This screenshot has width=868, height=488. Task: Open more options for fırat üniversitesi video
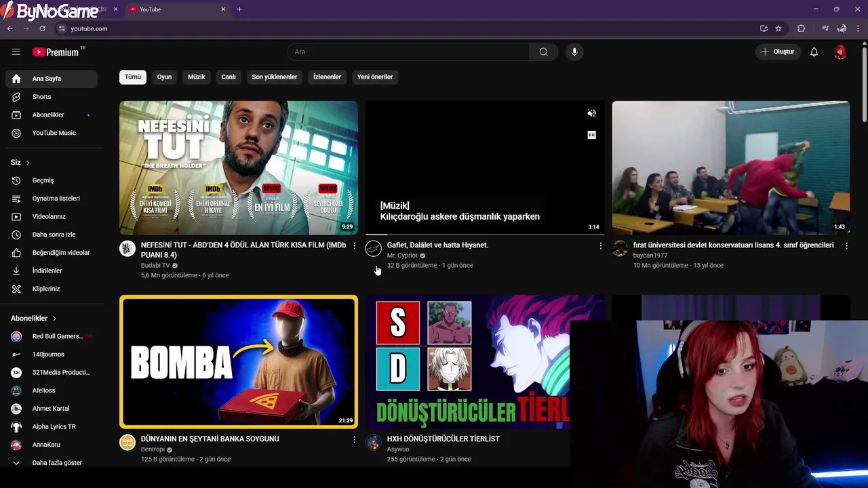coord(846,245)
